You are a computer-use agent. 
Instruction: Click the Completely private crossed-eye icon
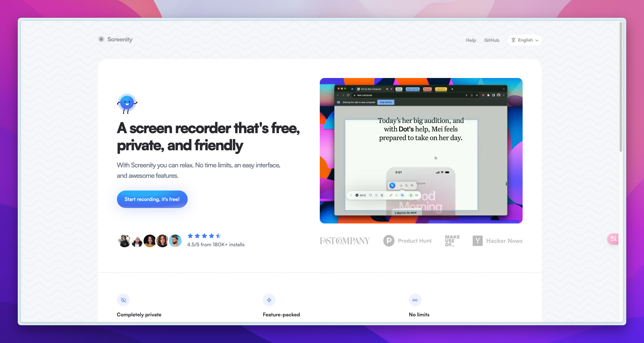pos(123,300)
